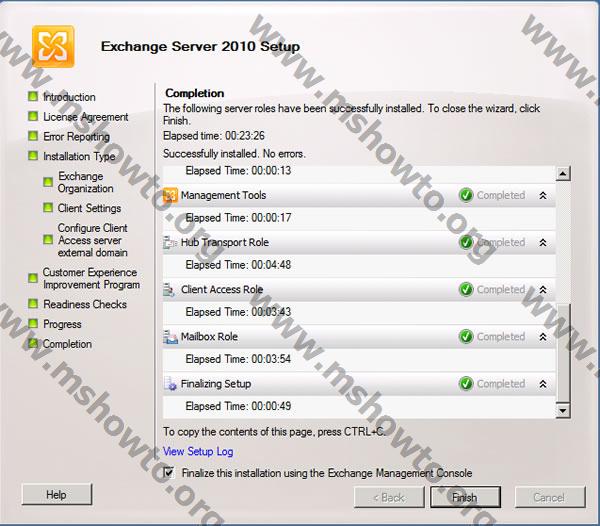Click Customer Experience Improvement Program step label
Viewport: 600px width, 526px height.
click(91, 278)
